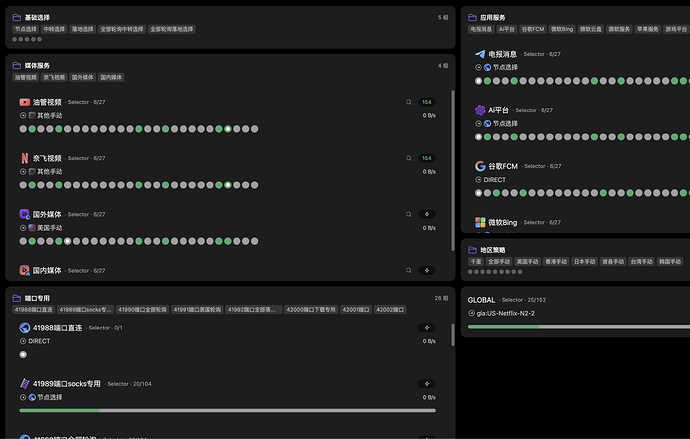Image resolution: width=690 pixels, height=439 pixels.
Task: Click the AI平台 purple logo icon
Action: [x=480, y=110]
